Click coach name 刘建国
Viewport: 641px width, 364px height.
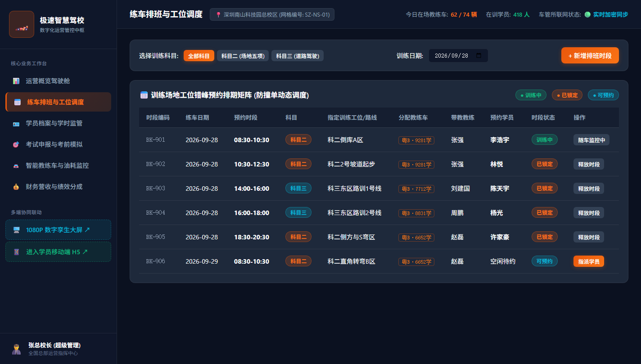click(460, 189)
